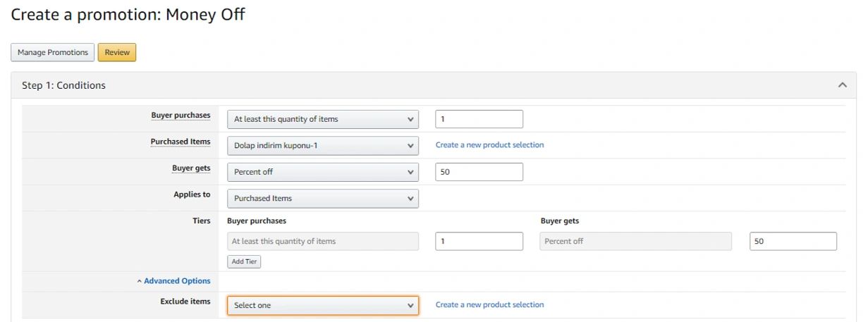Click the Add Tier button

pyautogui.click(x=244, y=261)
